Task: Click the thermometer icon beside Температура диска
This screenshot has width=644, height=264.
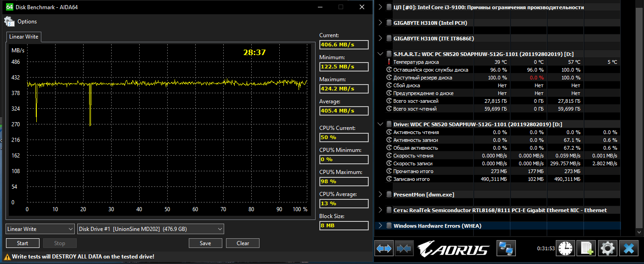Action: [389, 62]
